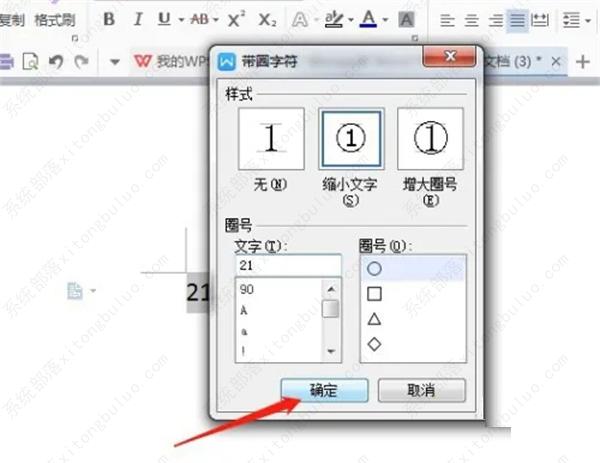
Task: Click the line spacing icon
Action: [571, 20]
